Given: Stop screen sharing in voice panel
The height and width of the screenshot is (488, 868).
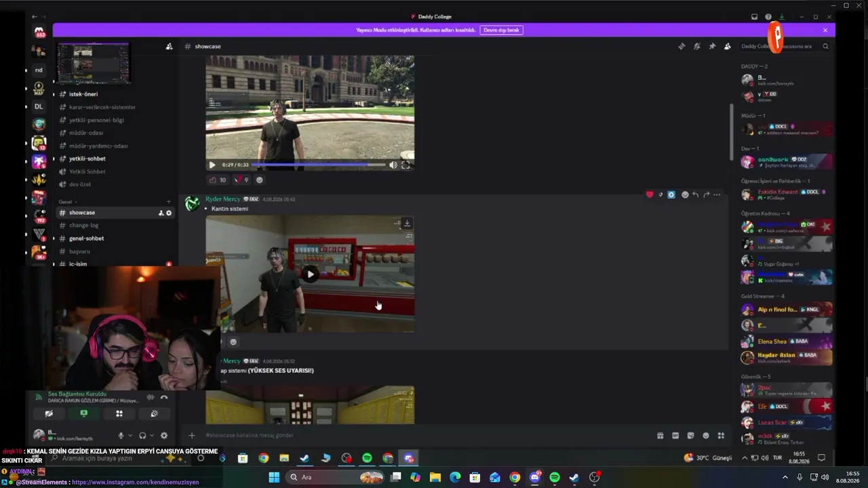Looking at the screenshot, I should (x=84, y=413).
